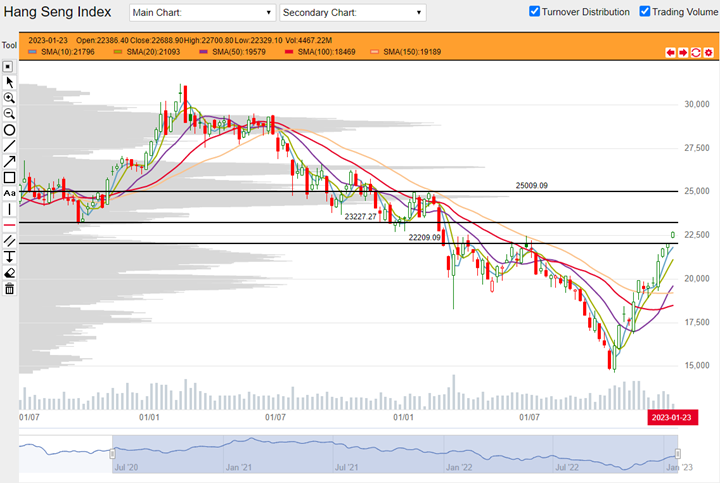720x483 pixels.
Task: Click the 15,000 price axis label
Action: 697,365
